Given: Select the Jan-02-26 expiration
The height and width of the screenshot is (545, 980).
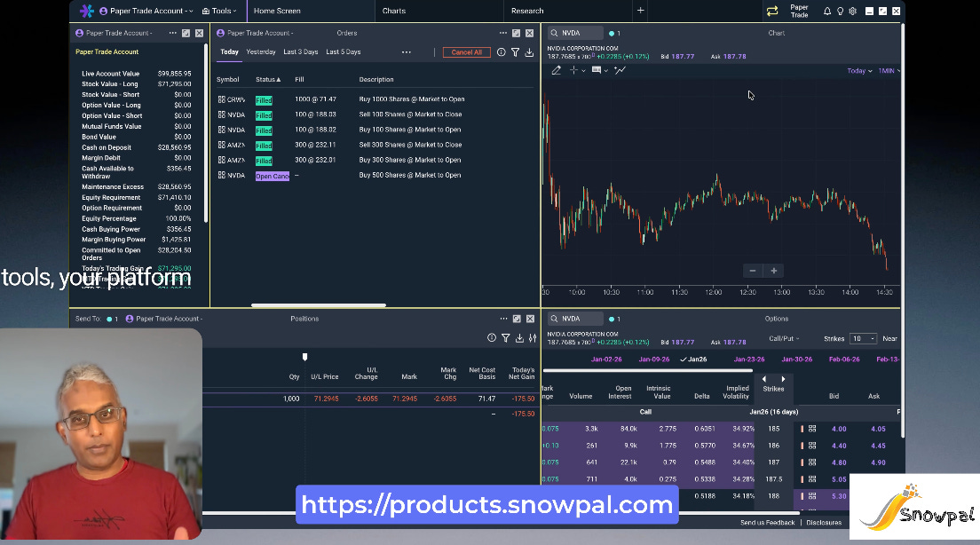Looking at the screenshot, I should (606, 359).
